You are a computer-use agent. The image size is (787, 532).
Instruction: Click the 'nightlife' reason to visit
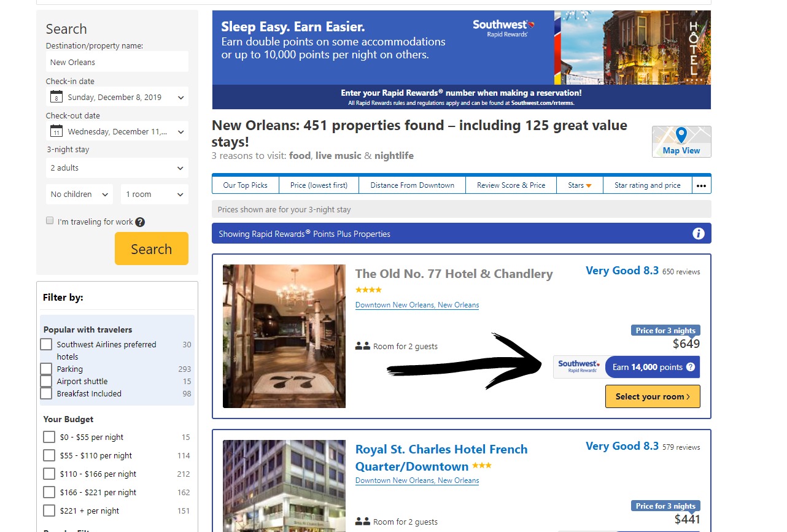coord(394,156)
